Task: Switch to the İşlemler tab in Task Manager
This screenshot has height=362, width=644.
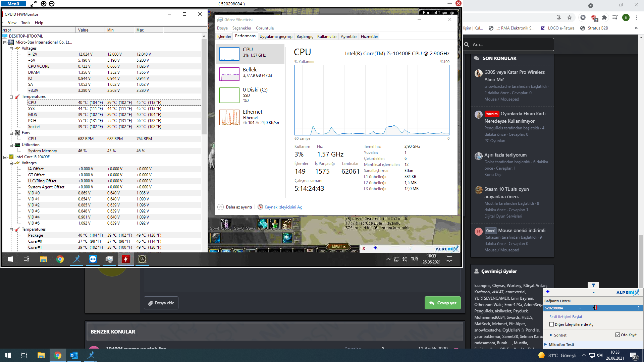Action: pos(224,37)
